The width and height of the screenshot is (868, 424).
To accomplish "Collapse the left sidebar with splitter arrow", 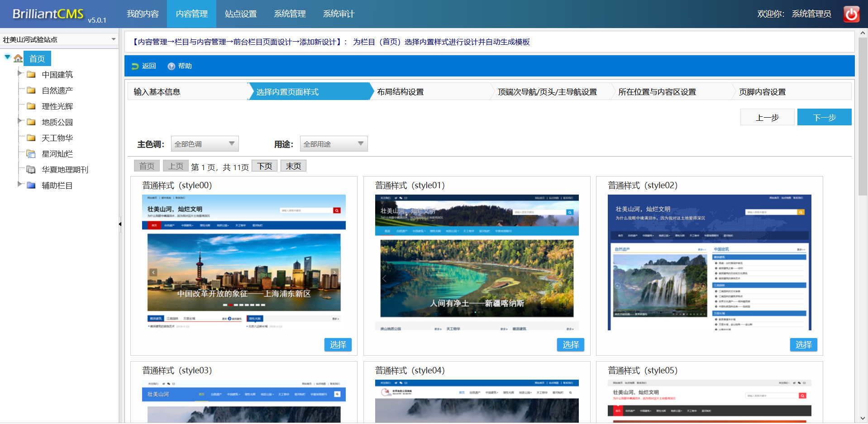I will pos(120,224).
